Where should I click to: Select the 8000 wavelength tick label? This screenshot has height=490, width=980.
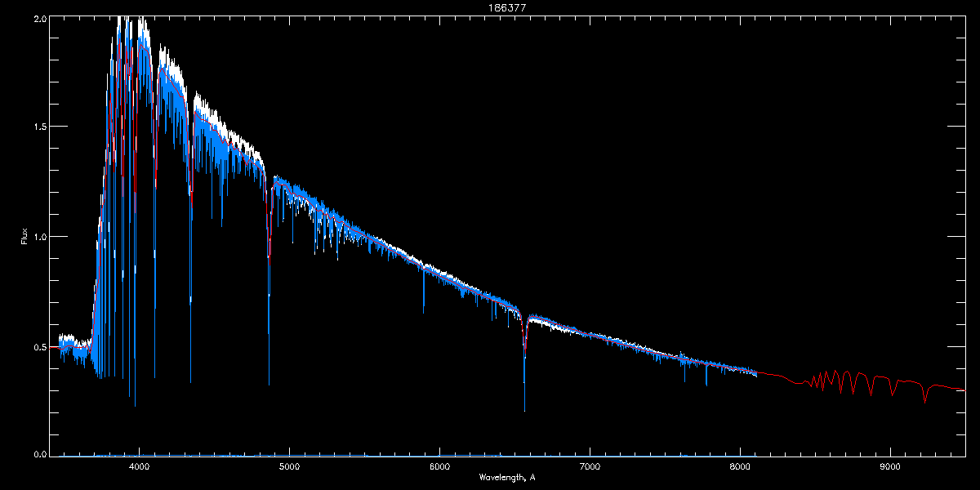coord(740,467)
